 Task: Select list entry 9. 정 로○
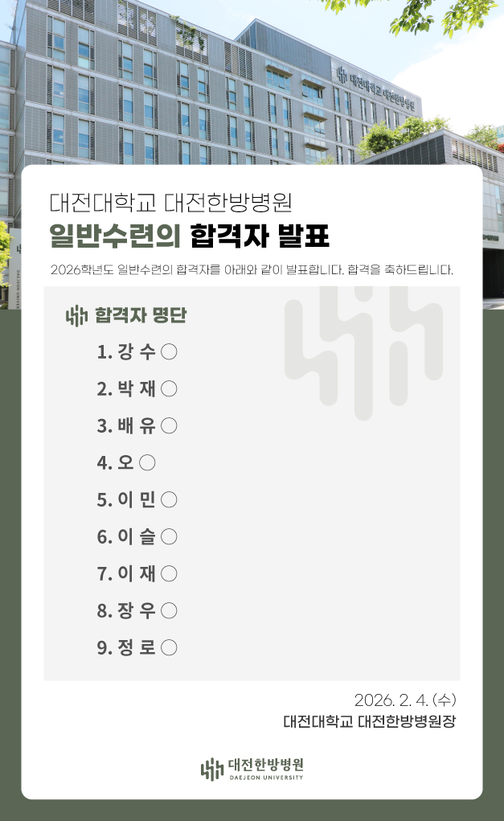coord(137,647)
